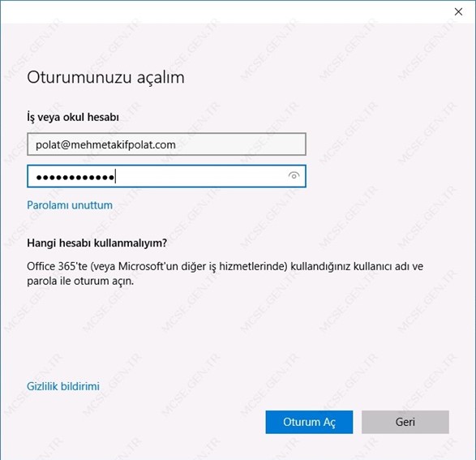Focus the password input field
Viewport: 476px width, 460px height.
coord(166,176)
